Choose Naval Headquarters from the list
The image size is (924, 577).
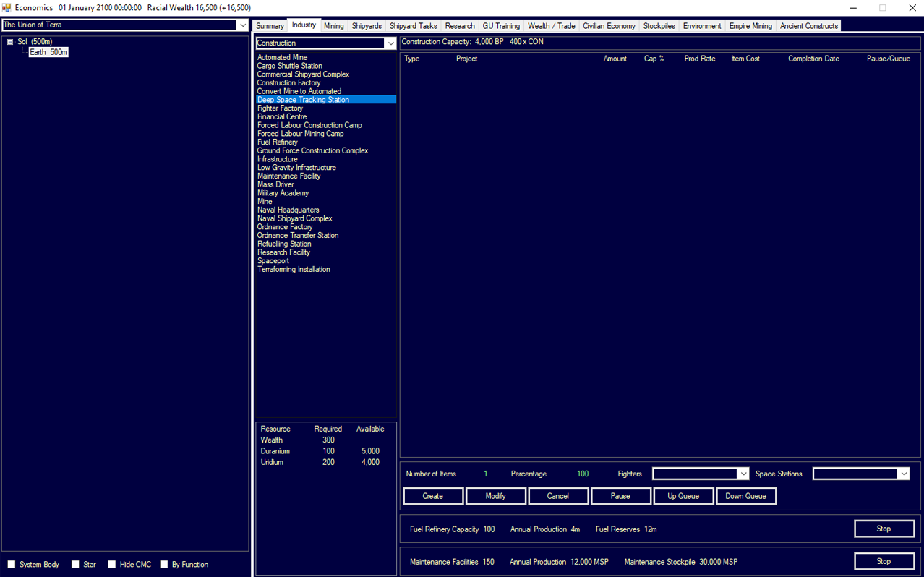[288, 210]
